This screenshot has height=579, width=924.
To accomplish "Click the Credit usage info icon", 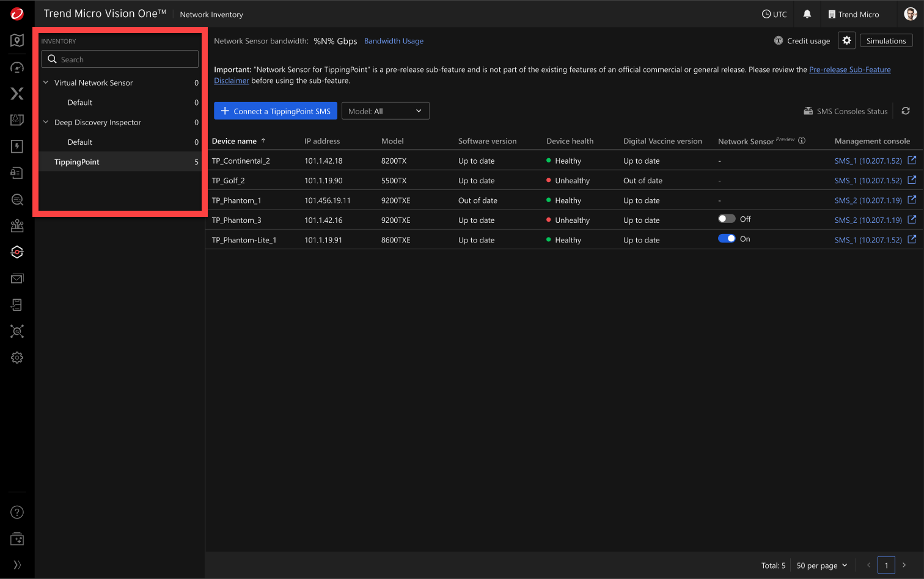I will (779, 40).
